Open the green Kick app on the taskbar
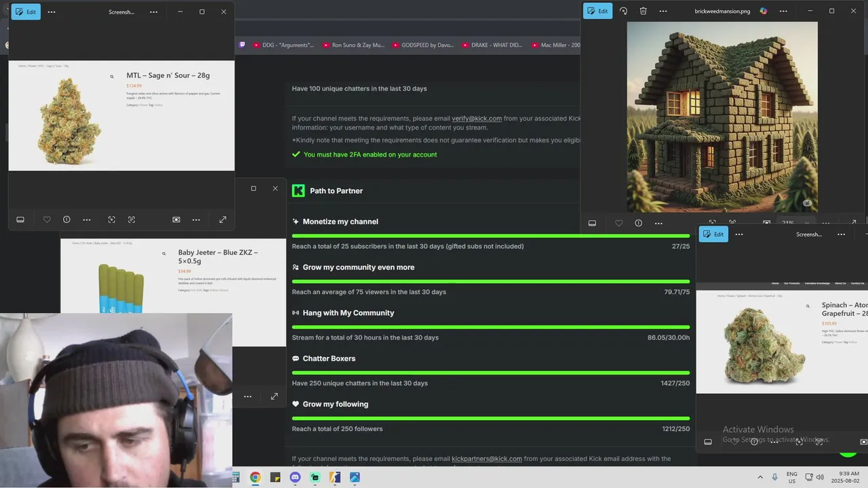The height and width of the screenshot is (488, 868). pyautogui.click(x=315, y=477)
